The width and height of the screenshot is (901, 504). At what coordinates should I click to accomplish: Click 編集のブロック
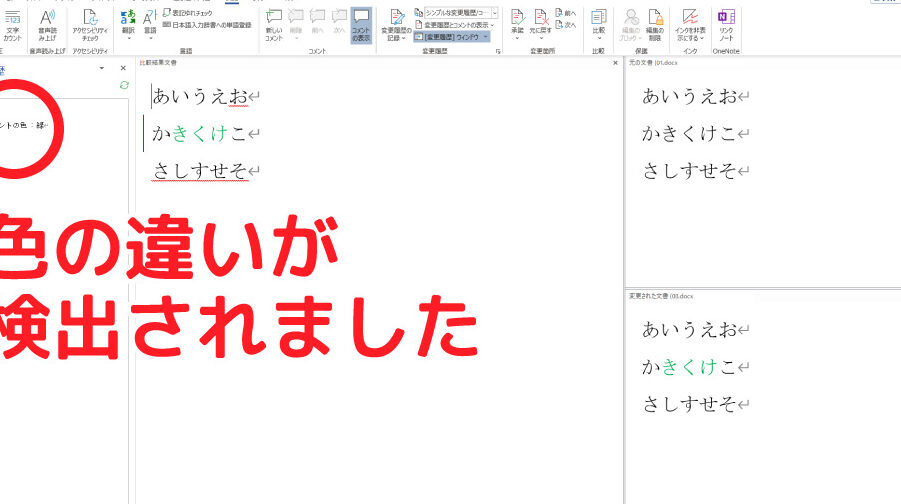coord(630,26)
